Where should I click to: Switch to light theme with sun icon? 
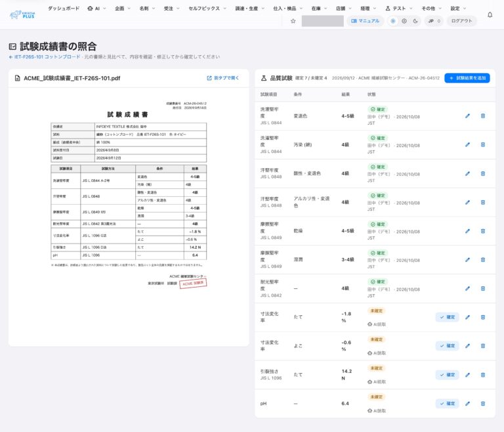pyautogui.click(x=393, y=21)
